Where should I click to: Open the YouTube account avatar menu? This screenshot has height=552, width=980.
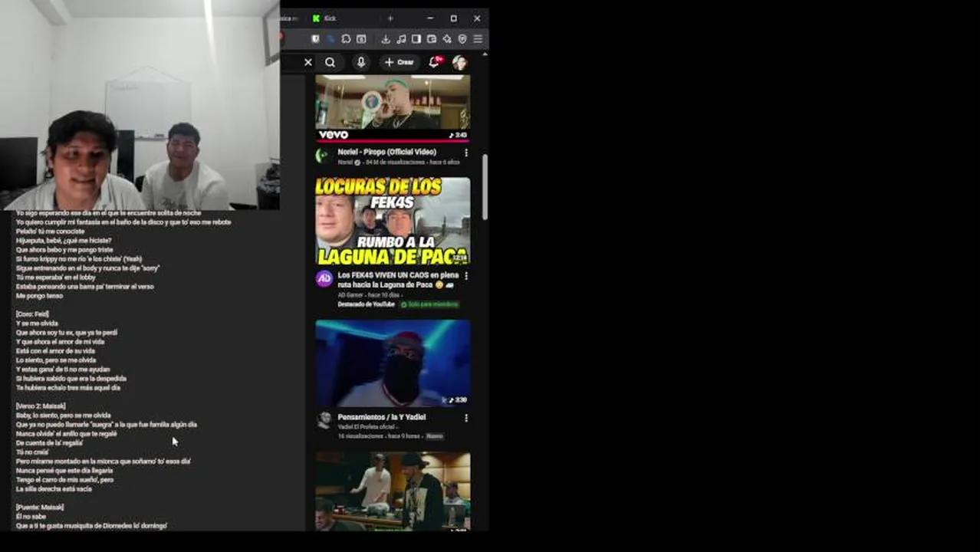(x=459, y=62)
